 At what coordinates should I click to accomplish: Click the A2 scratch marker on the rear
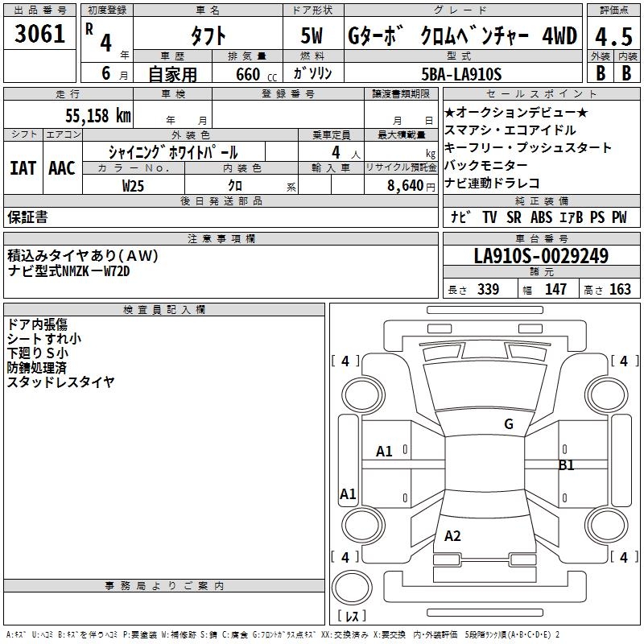click(452, 536)
